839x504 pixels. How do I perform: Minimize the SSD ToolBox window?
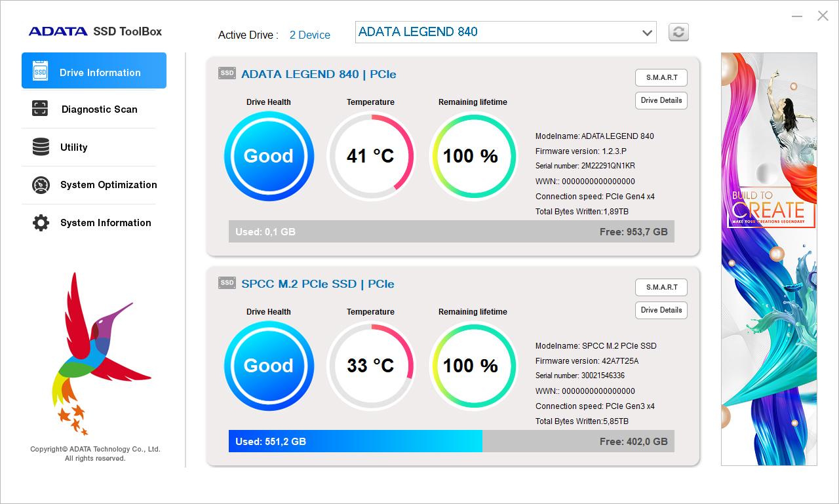tap(797, 16)
